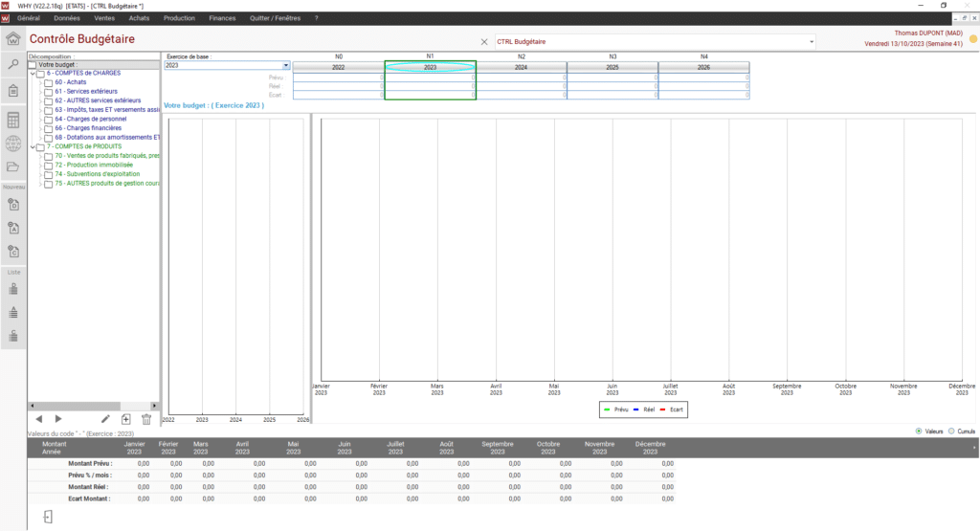Open the Production menu
The height and width of the screenshot is (531, 980).
pos(179,18)
